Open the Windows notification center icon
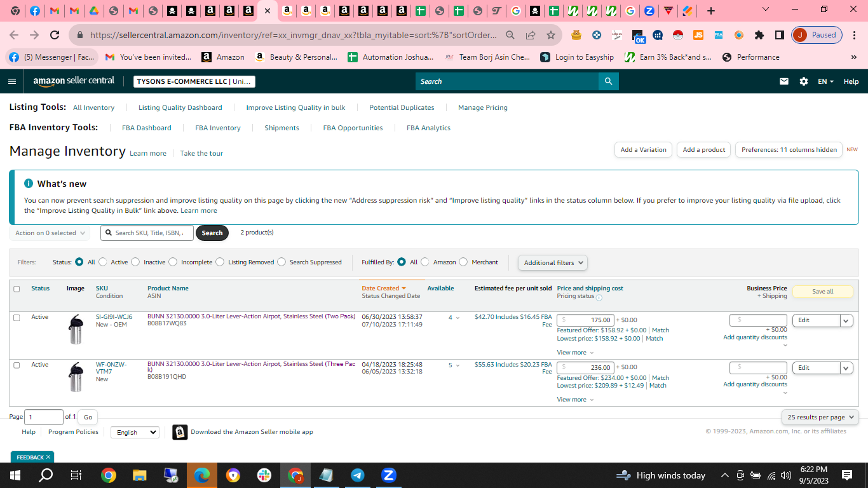This screenshot has height=488, width=868. [847, 475]
